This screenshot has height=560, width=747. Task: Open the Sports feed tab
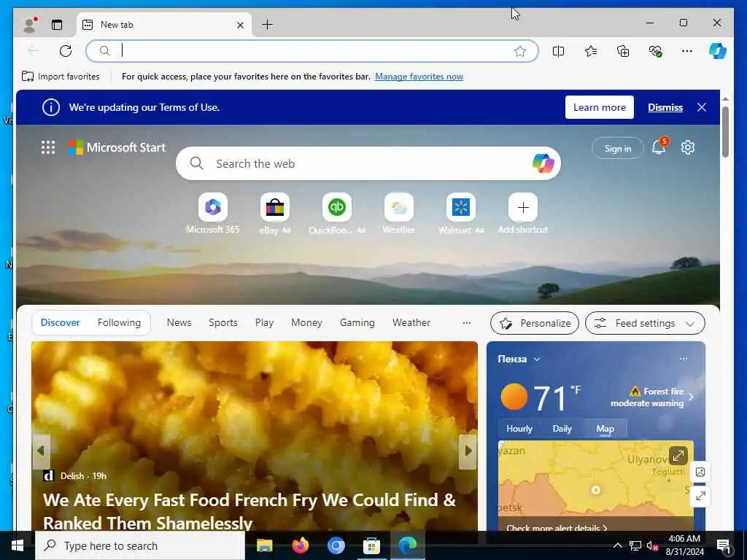(x=223, y=322)
